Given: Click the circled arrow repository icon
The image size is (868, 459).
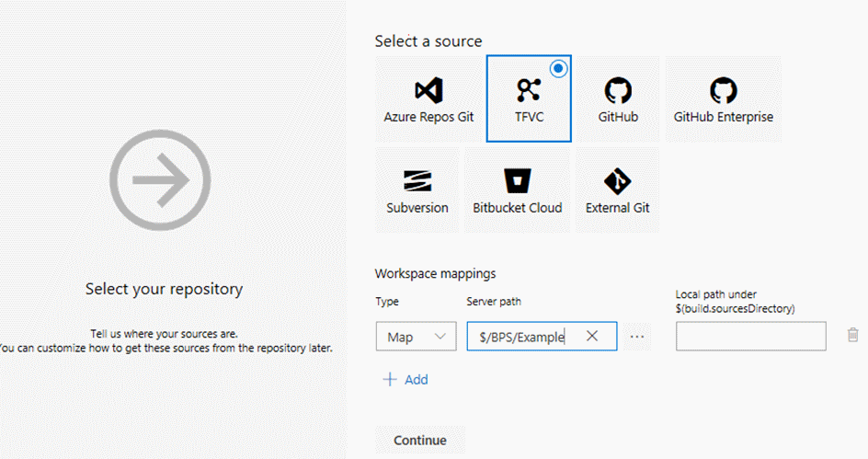Looking at the screenshot, I should [160, 180].
